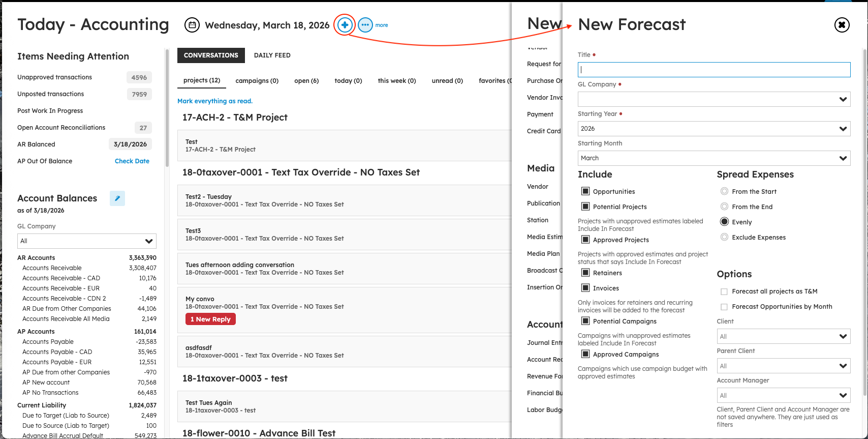Open the calendar date picker icon

pyautogui.click(x=192, y=25)
